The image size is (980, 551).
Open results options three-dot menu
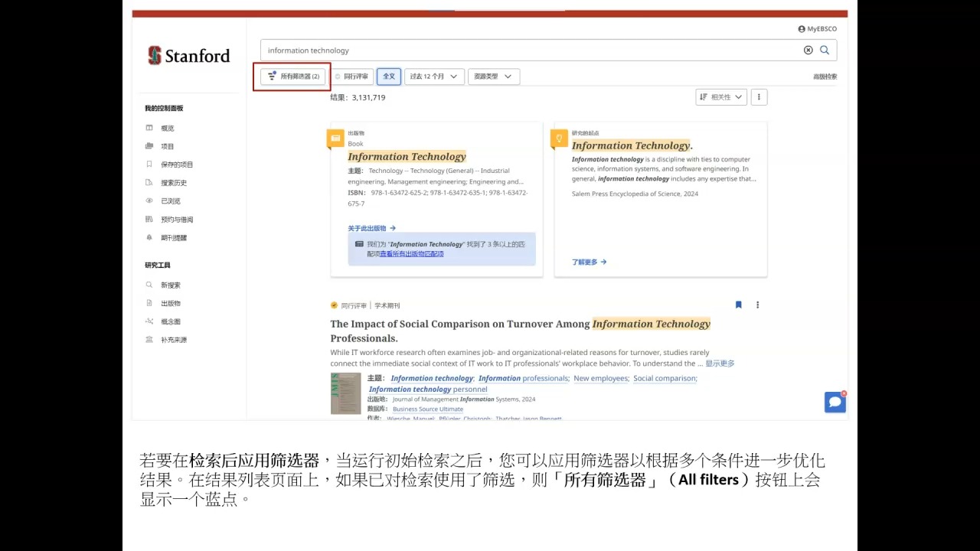coord(759,97)
